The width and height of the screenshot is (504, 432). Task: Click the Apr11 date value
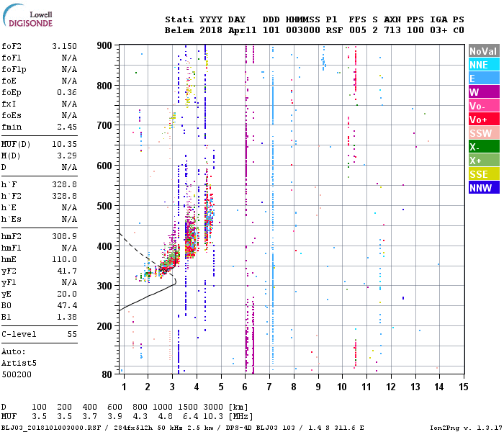click(x=243, y=30)
